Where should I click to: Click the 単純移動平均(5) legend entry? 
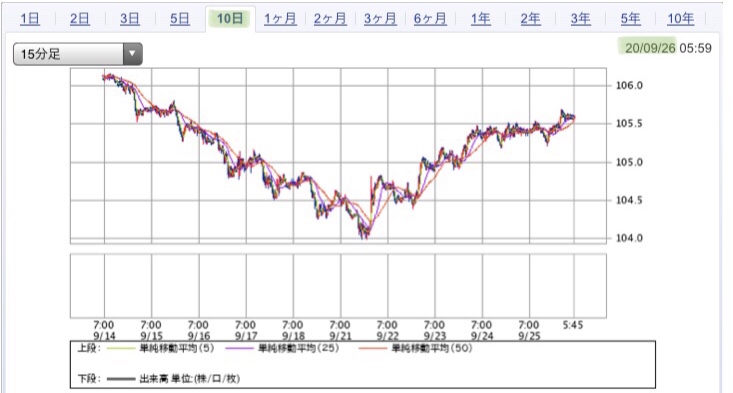click(x=177, y=348)
